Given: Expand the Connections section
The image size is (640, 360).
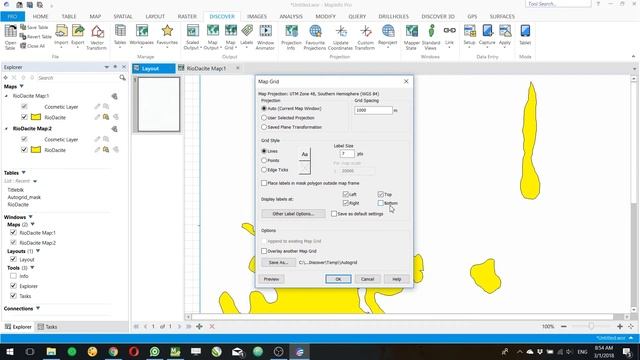Looking at the screenshot, I should coord(38,309).
